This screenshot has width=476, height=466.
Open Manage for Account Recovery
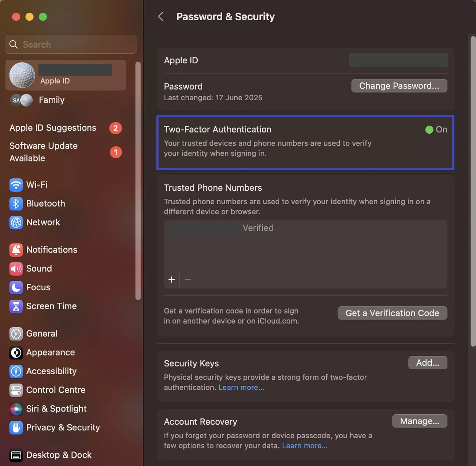[419, 421]
